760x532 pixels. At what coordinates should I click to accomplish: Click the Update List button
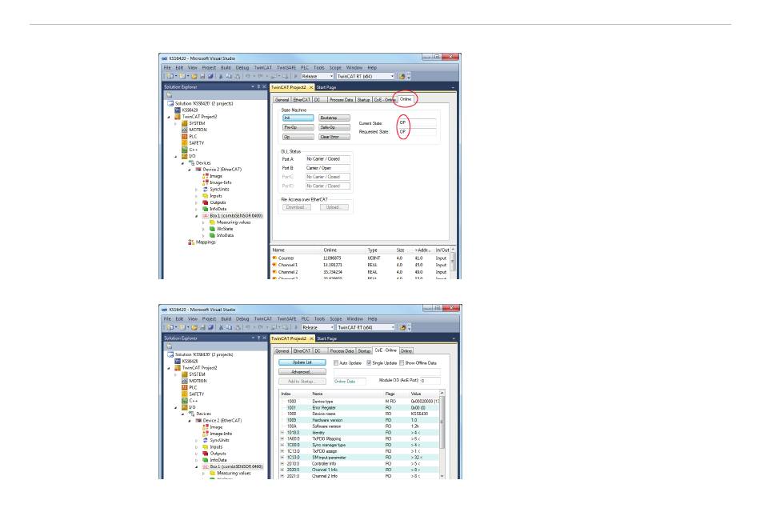pos(302,362)
